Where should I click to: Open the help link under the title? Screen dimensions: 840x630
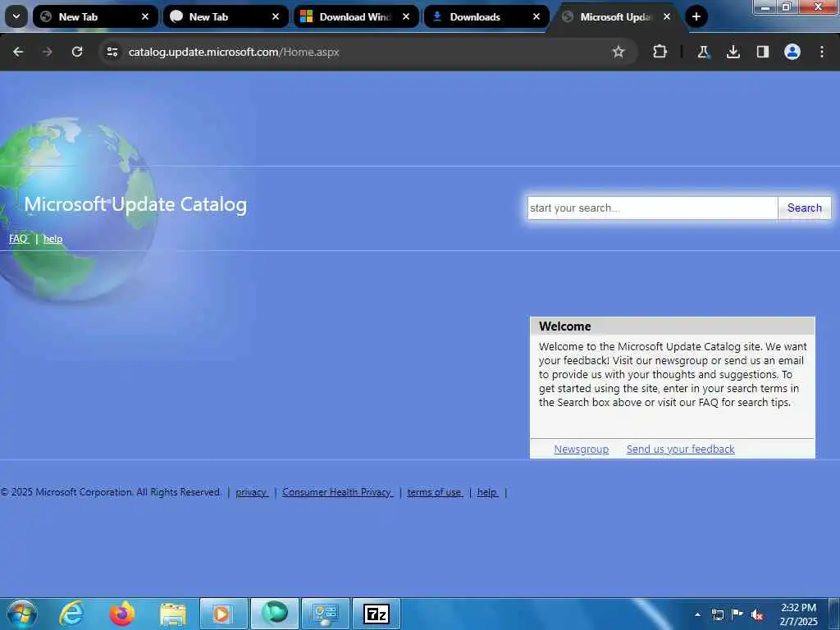52,239
